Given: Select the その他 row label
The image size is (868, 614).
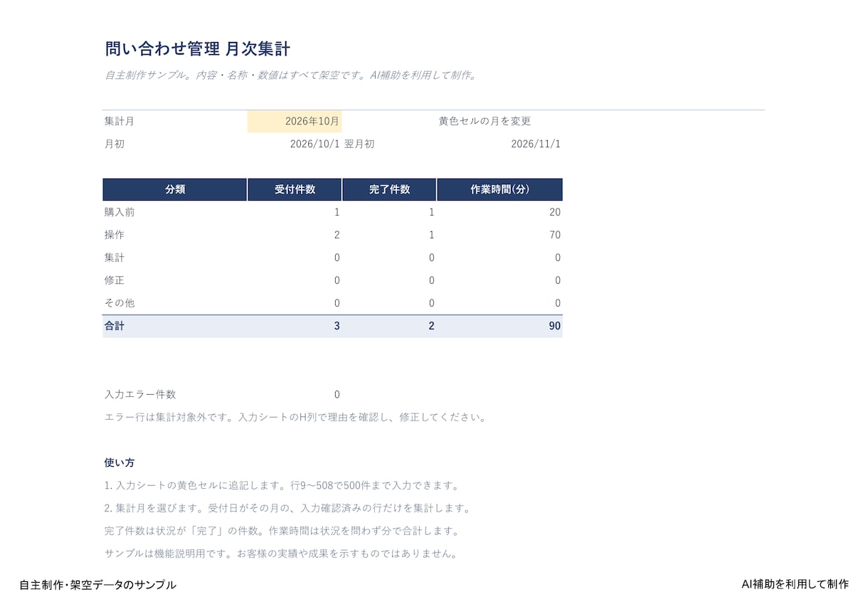Looking at the screenshot, I should [120, 304].
